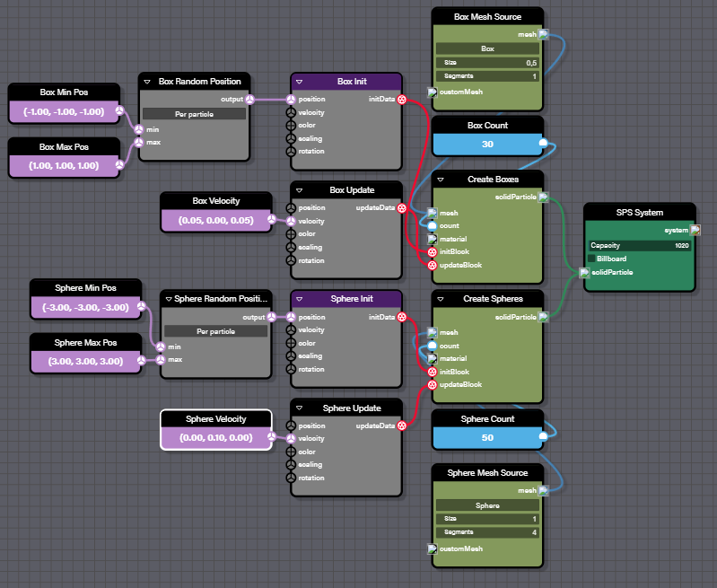Collapse the Box Update node
Screen dimensions: 717x588
(x=300, y=190)
